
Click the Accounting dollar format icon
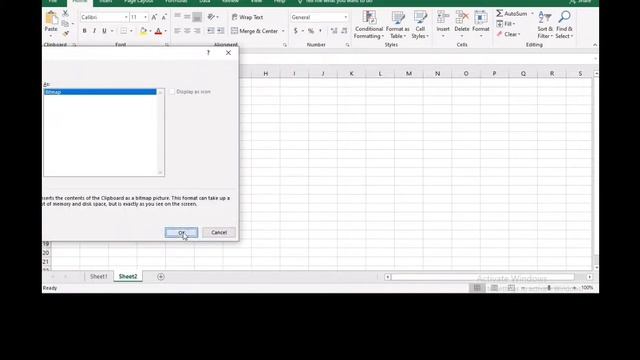(296, 31)
